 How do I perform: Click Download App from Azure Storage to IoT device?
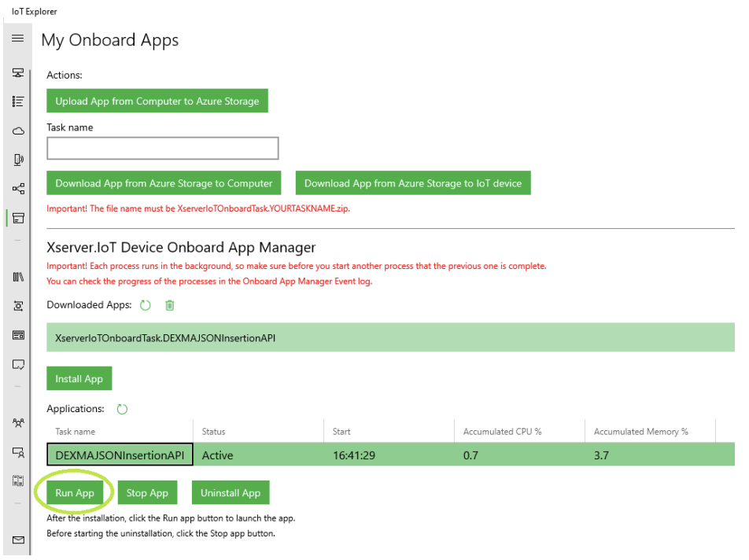(413, 182)
